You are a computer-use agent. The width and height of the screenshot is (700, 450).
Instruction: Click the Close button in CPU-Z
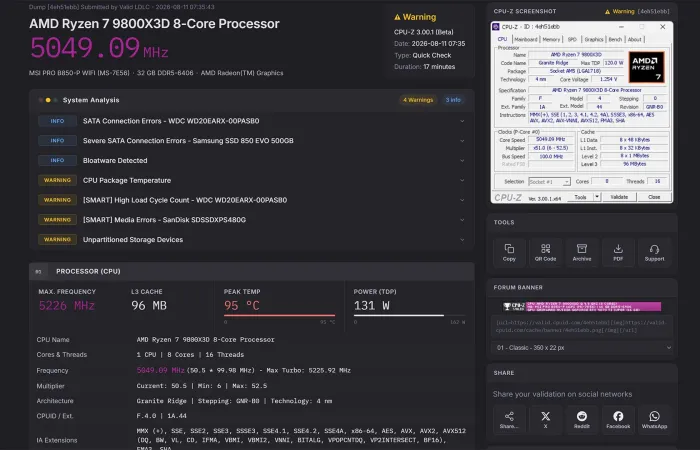tap(654, 197)
